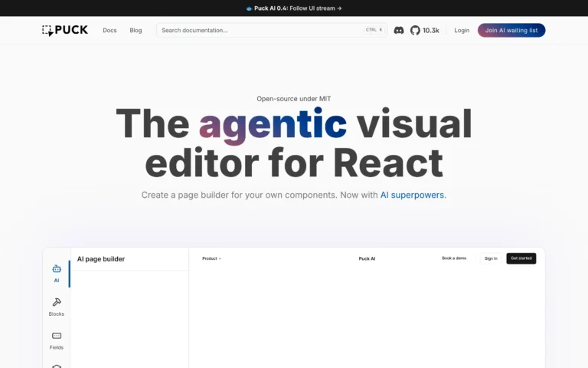Click Join AI waiting list button
The image size is (588, 368).
[x=511, y=31]
